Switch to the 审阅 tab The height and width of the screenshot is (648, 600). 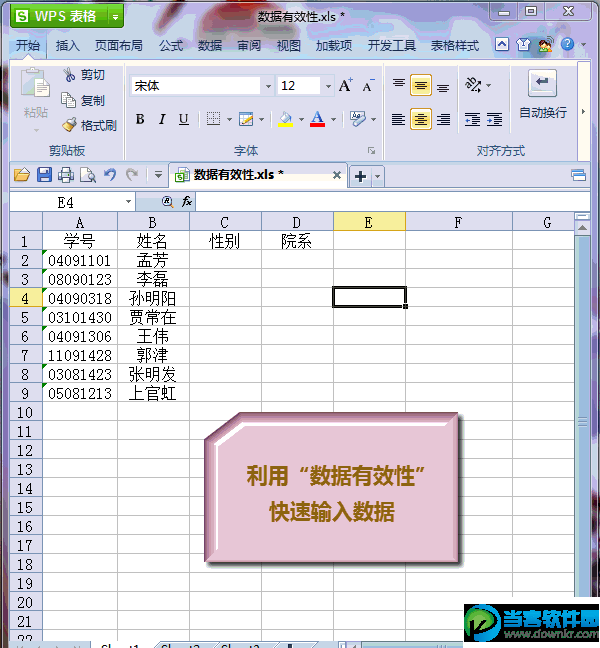pos(249,45)
